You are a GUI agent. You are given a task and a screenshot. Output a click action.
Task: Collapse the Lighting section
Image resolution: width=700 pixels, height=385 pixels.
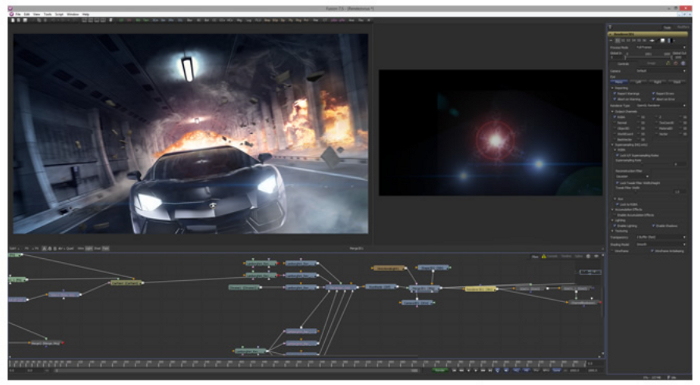click(x=612, y=220)
